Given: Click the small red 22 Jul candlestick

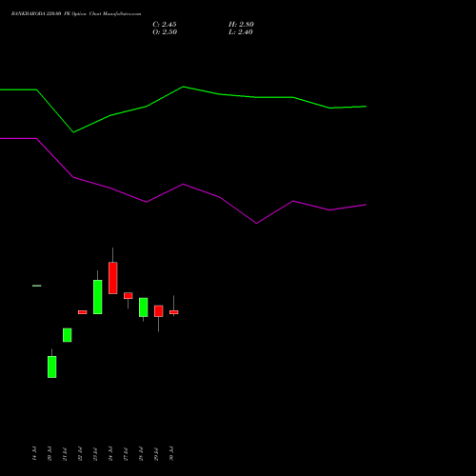Looking at the screenshot, I should pos(83,312).
